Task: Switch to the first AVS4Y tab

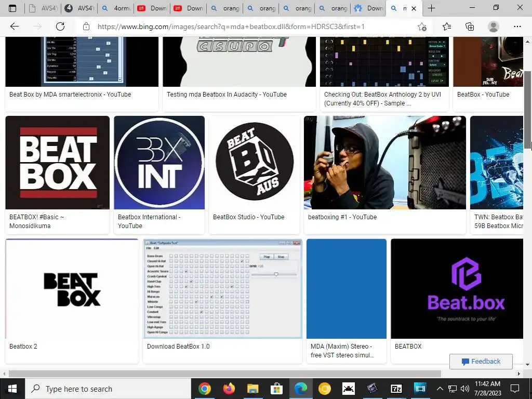Action: coord(44,8)
